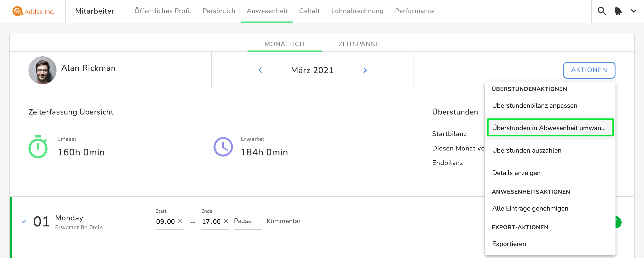Click Alan Rickman's avatar photo

pos(42,70)
